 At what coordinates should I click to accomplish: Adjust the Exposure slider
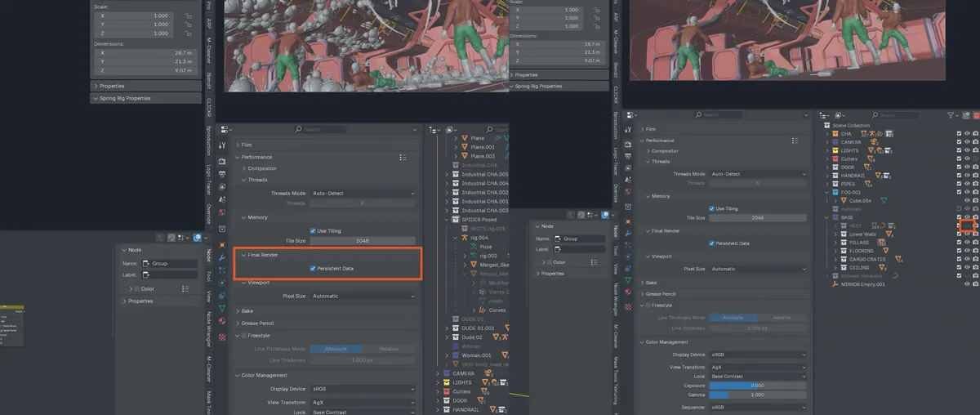point(758,385)
